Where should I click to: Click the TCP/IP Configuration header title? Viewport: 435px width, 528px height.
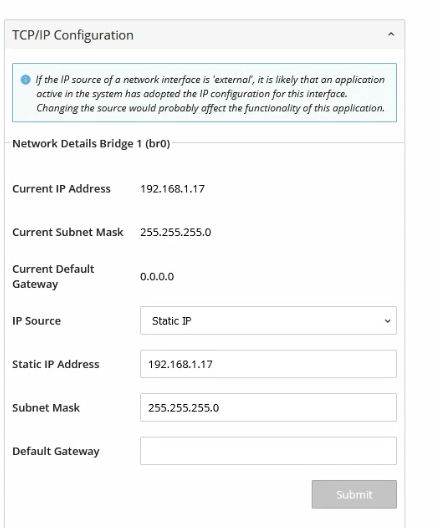click(x=73, y=35)
